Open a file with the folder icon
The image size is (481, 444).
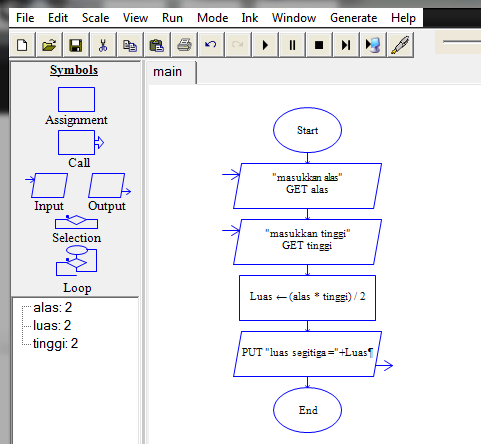pos(49,45)
